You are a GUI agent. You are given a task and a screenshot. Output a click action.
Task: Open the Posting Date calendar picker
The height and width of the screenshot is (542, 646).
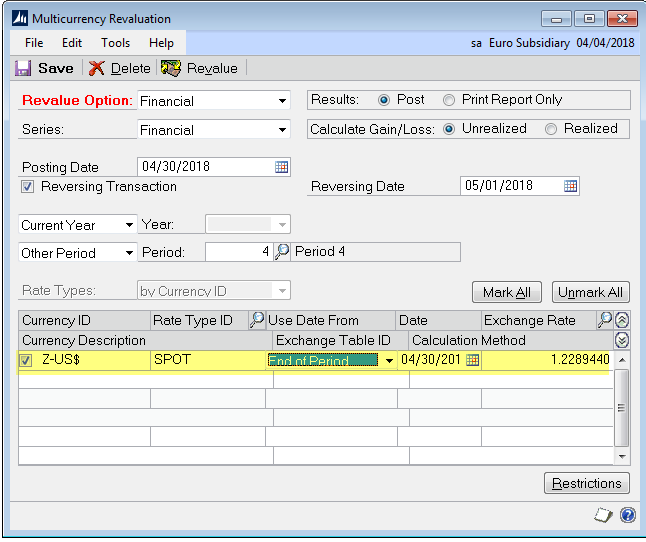(x=281, y=166)
